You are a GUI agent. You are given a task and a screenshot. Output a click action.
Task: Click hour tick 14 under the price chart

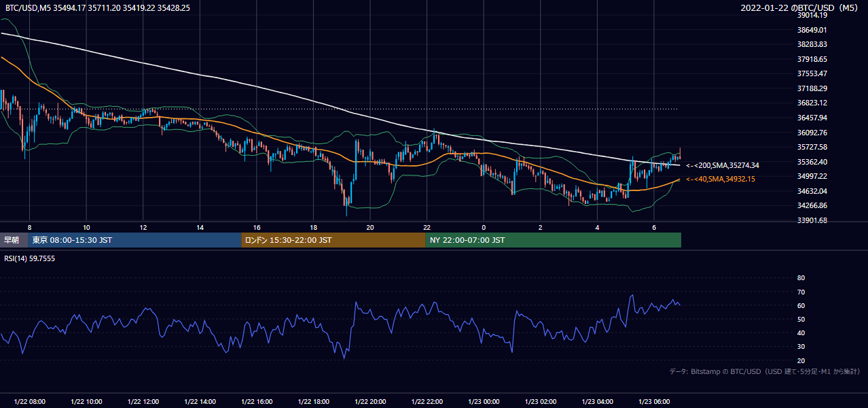(x=200, y=227)
